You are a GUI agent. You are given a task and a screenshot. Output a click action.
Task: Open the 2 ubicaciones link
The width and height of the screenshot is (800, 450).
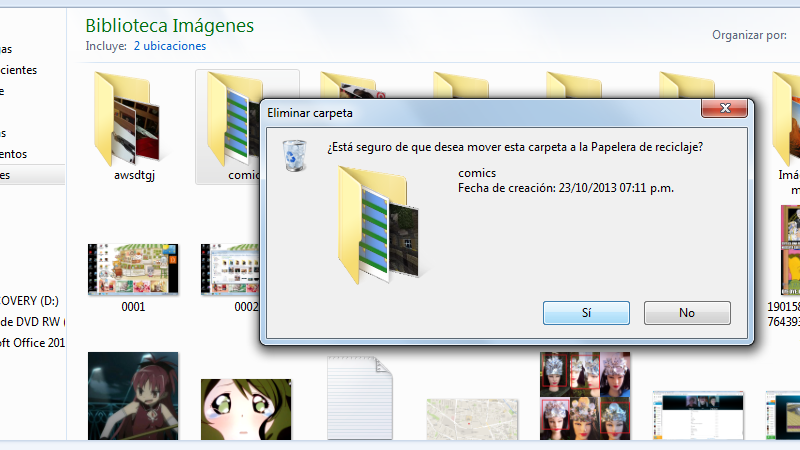point(170,46)
